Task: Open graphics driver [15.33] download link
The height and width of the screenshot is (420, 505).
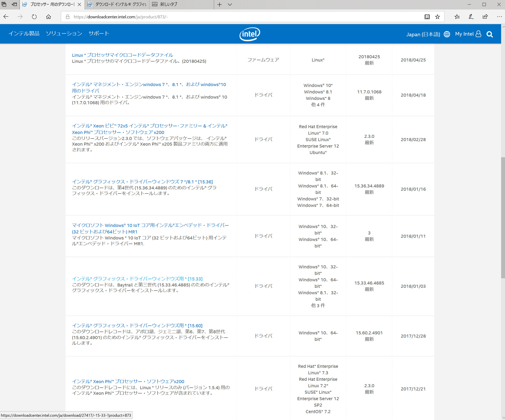Action: point(137,278)
